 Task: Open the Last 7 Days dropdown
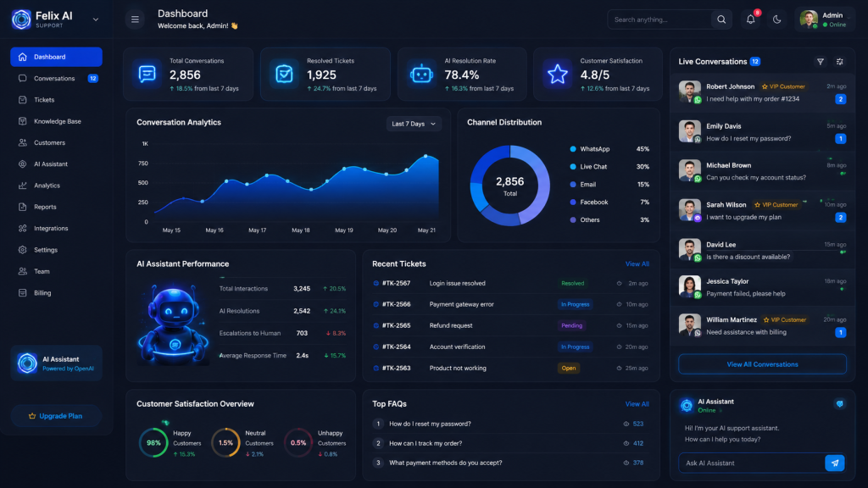[414, 124]
